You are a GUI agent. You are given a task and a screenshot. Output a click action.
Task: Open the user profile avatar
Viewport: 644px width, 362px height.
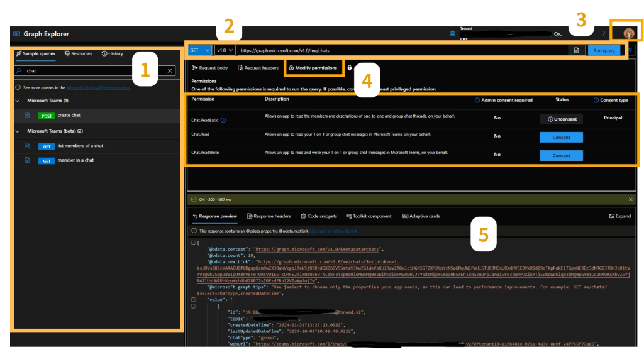(628, 33)
